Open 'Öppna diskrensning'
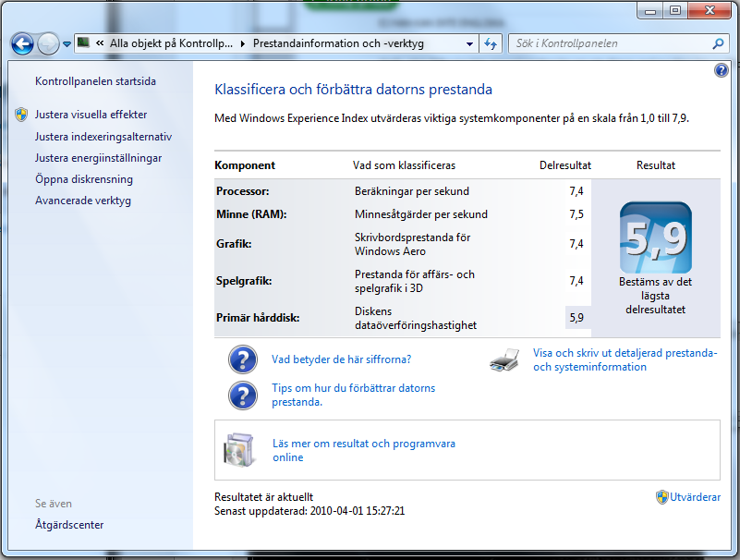This screenshot has width=740, height=560. click(84, 179)
